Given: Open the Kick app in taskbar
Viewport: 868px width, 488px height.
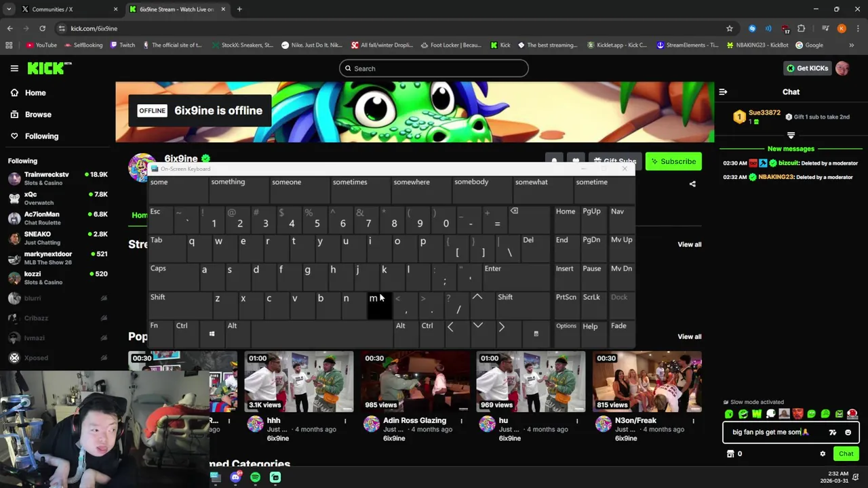Looking at the screenshot, I should tap(275, 477).
